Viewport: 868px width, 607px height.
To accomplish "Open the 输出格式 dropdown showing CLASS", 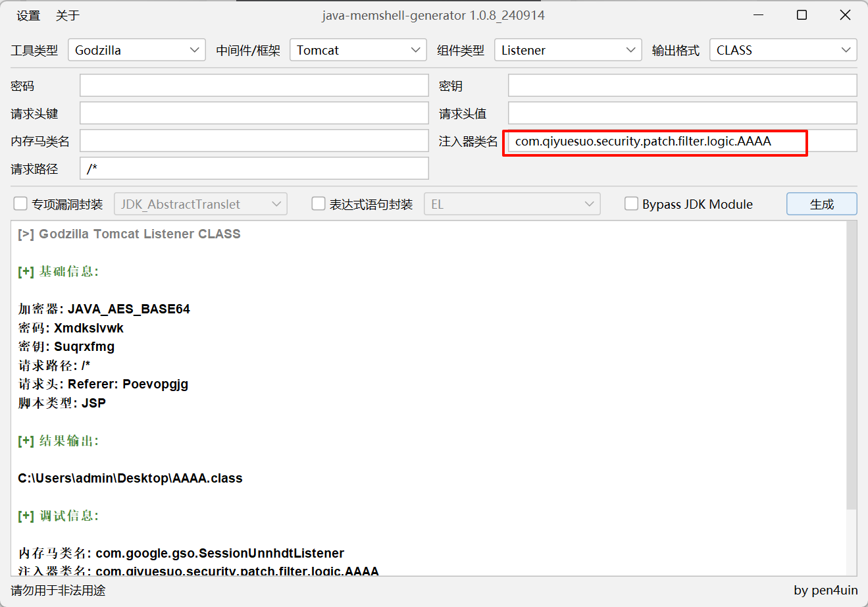I will 782,49.
